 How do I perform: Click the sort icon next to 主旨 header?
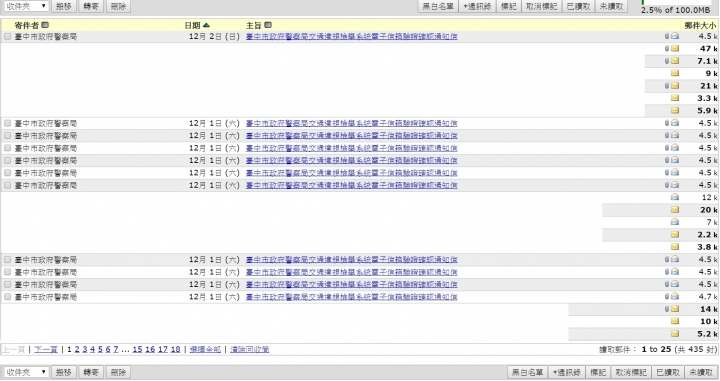coord(268,25)
